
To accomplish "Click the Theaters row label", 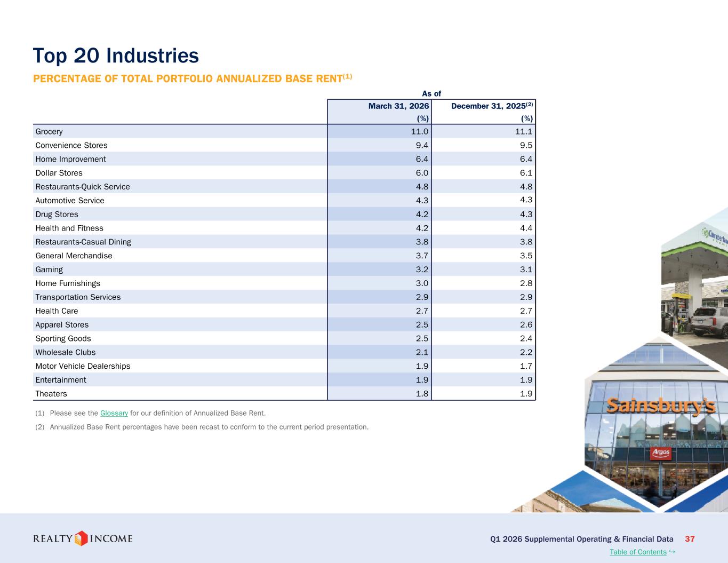I will coord(51,394).
